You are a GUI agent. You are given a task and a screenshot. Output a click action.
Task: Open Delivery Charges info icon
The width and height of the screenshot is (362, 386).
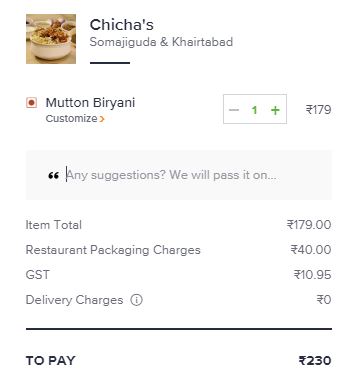tap(136, 300)
